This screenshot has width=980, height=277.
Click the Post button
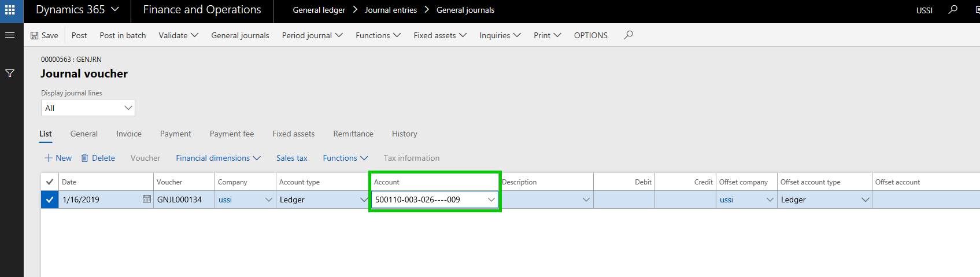pyautogui.click(x=79, y=35)
